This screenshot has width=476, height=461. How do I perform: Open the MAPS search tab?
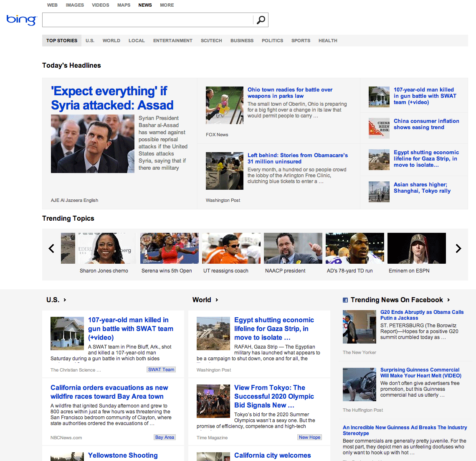coord(124,5)
